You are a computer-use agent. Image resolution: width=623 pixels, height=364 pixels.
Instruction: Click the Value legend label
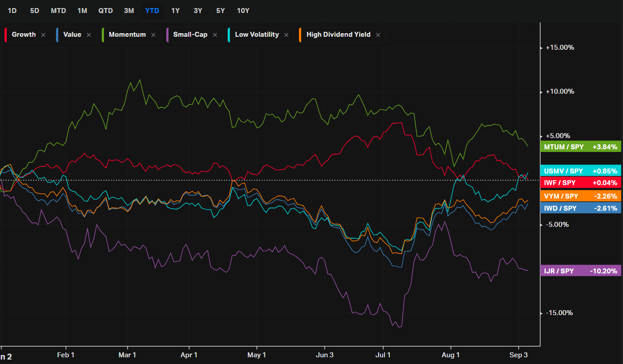click(x=73, y=35)
